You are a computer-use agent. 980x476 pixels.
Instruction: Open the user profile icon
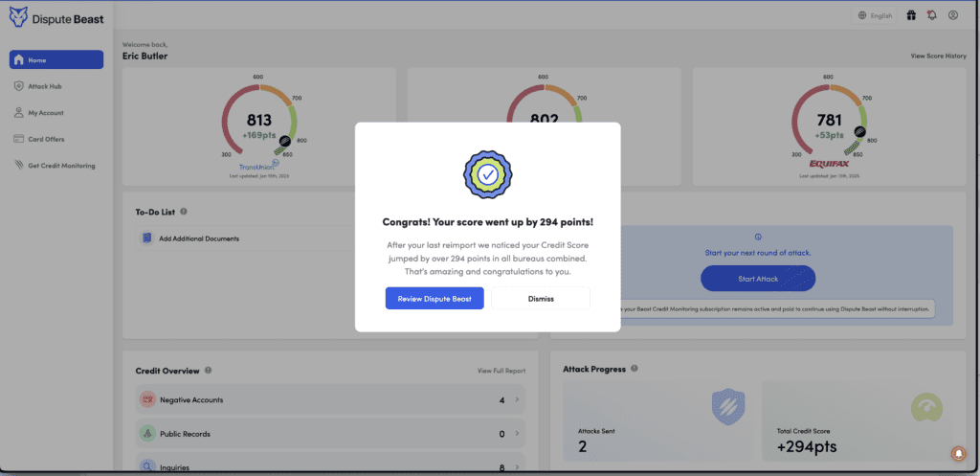[952, 15]
